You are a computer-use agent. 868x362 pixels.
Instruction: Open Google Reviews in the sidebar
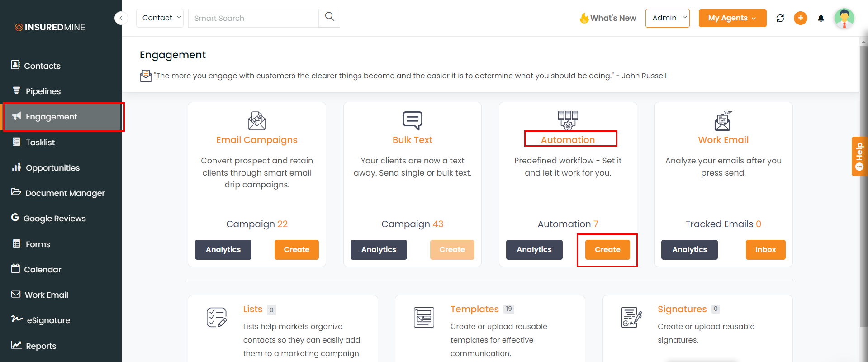tap(54, 218)
